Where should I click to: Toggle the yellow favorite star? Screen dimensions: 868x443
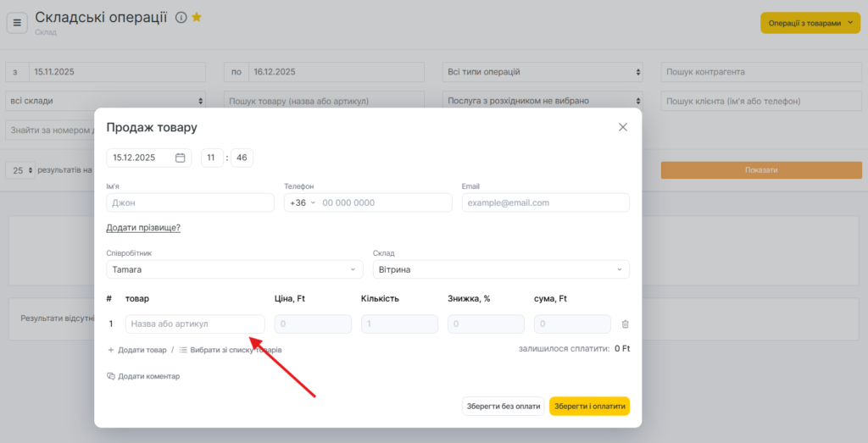pos(197,18)
